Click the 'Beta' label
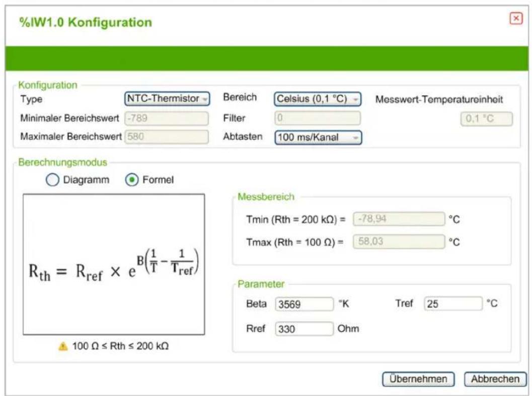Screen dimensions: 532x396 click(257, 304)
